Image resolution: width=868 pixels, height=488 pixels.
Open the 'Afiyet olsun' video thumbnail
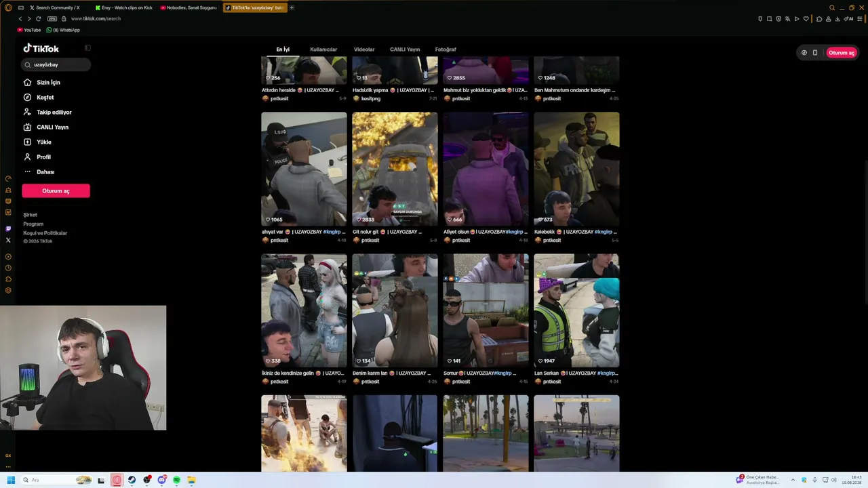486,169
